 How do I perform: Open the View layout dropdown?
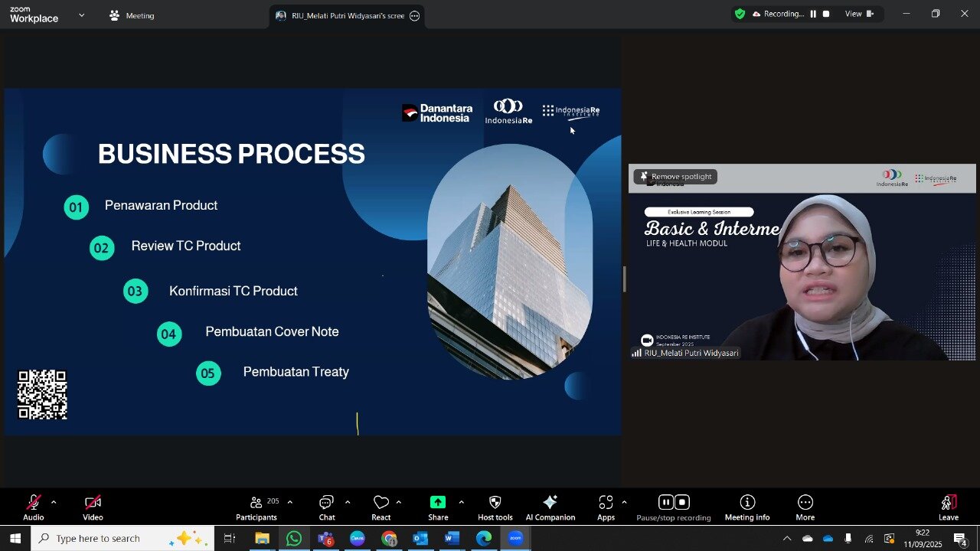click(x=859, y=14)
